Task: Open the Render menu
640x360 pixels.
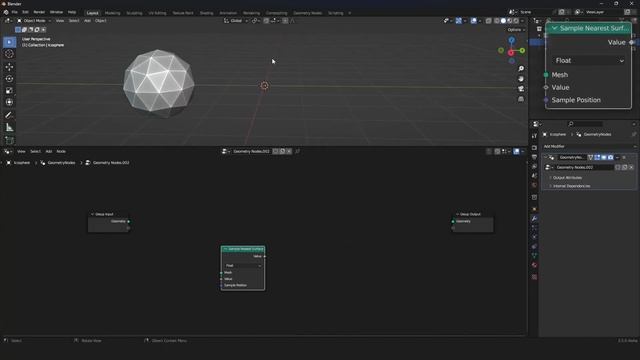Action: pyautogui.click(x=39, y=12)
